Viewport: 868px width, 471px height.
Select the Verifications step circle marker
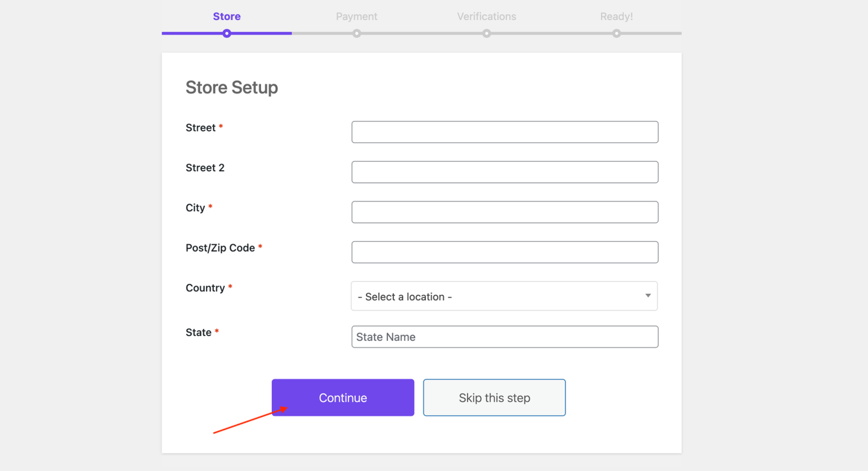pyautogui.click(x=487, y=33)
